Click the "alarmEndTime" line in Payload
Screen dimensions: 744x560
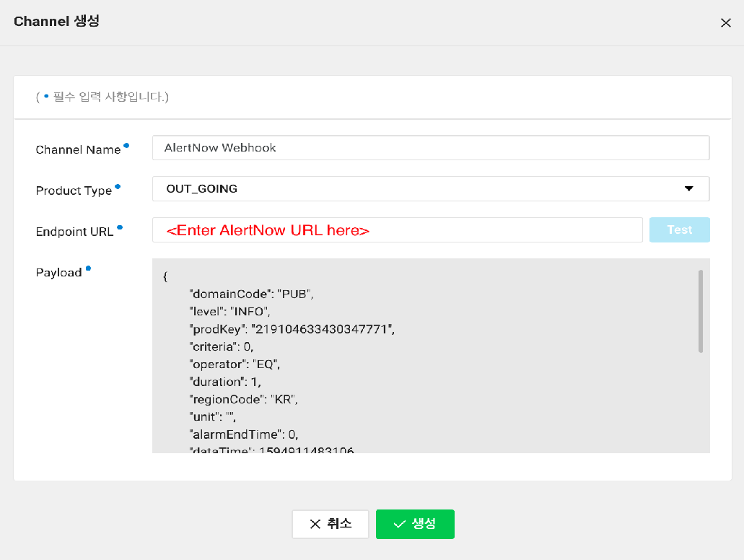[243, 434]
